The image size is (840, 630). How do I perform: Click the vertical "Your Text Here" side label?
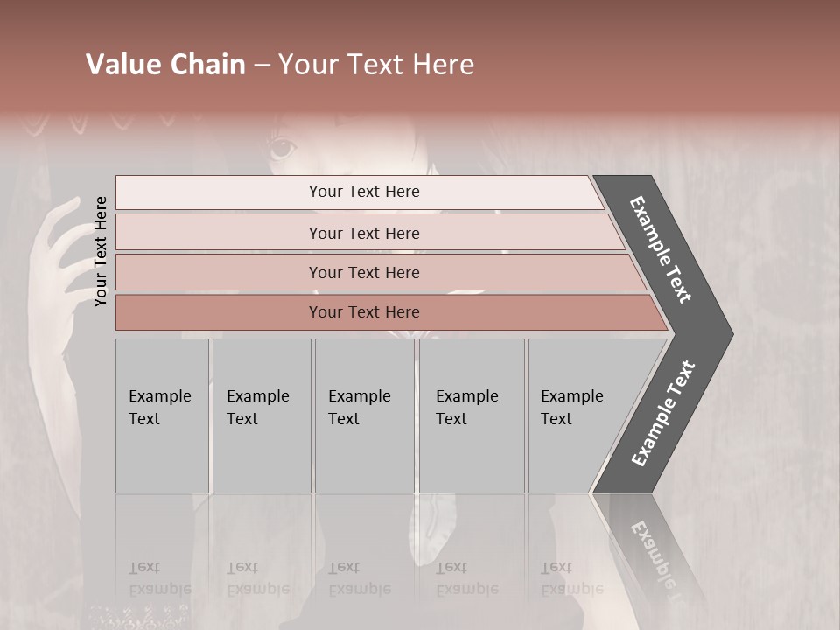[101, 251]
